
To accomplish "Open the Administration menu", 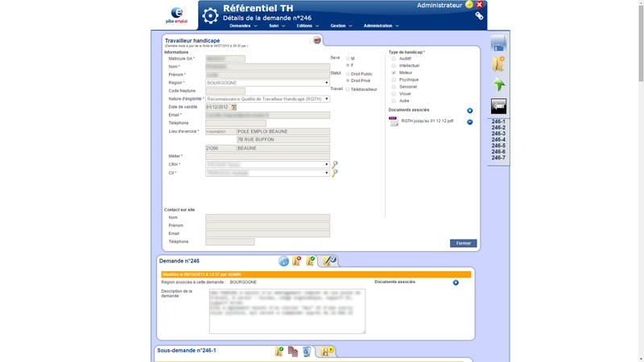I will [x=381, y=26].
